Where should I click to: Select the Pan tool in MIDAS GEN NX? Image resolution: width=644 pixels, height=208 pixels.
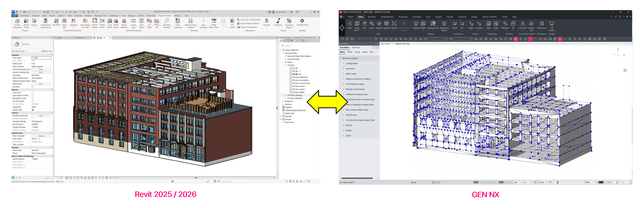coord(364,25)
